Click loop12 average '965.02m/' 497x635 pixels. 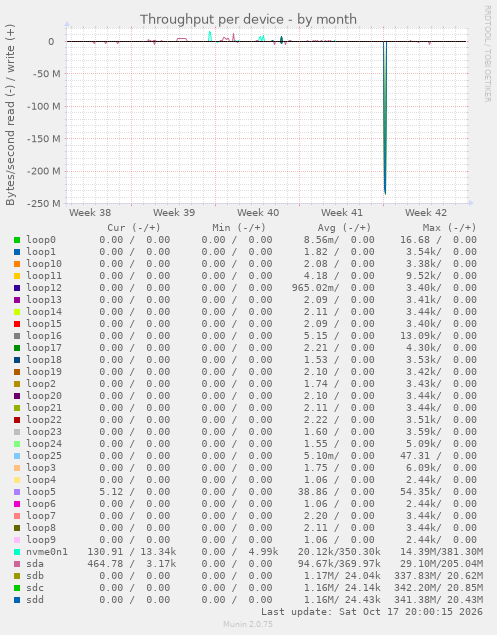[x=316, y=288]
